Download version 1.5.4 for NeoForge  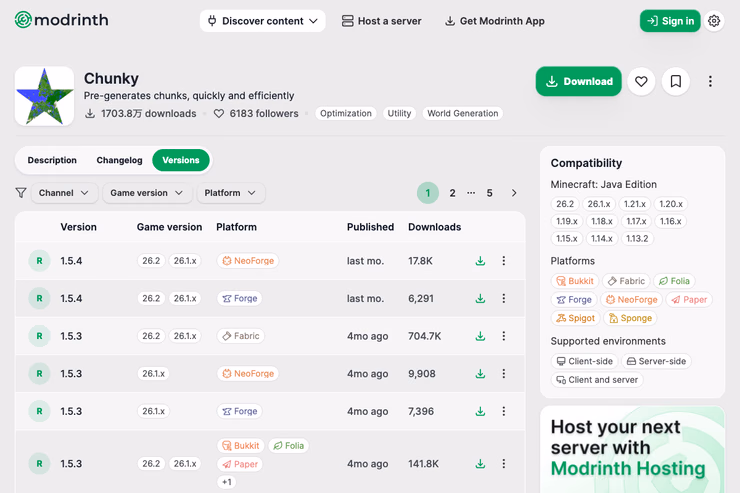point(480,261)
